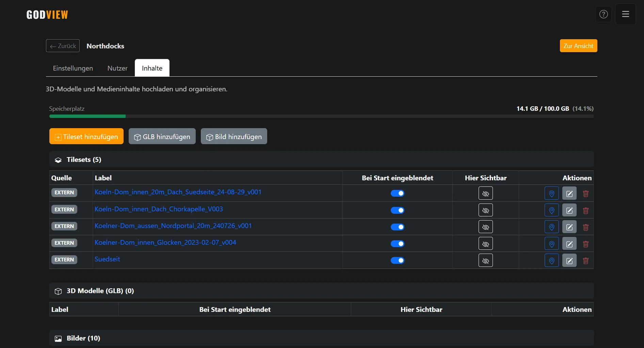
Task: Switch to the Einstellungen tab
Action: click(x=73, y=68)
